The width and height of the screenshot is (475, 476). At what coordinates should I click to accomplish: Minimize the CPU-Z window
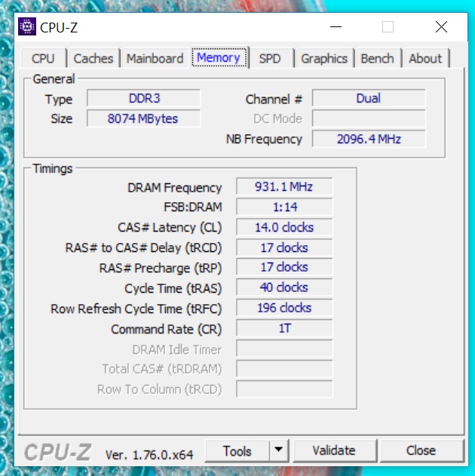pyautogui.click(x=336, y=27)
